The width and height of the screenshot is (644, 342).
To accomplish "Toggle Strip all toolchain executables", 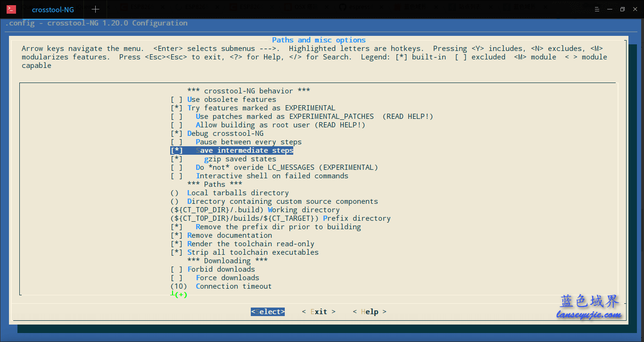I will coord(245,252).
